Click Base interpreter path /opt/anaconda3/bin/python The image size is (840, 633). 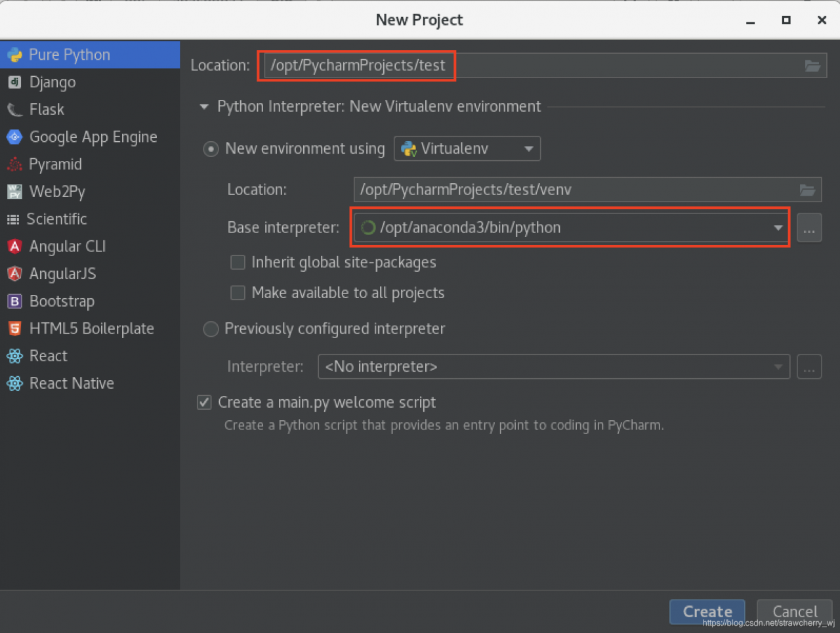(470, 228)
